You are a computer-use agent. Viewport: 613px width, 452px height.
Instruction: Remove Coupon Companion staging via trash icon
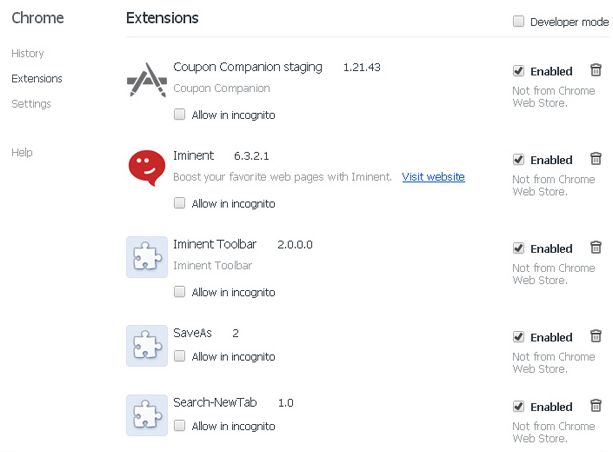click(596, 70)
